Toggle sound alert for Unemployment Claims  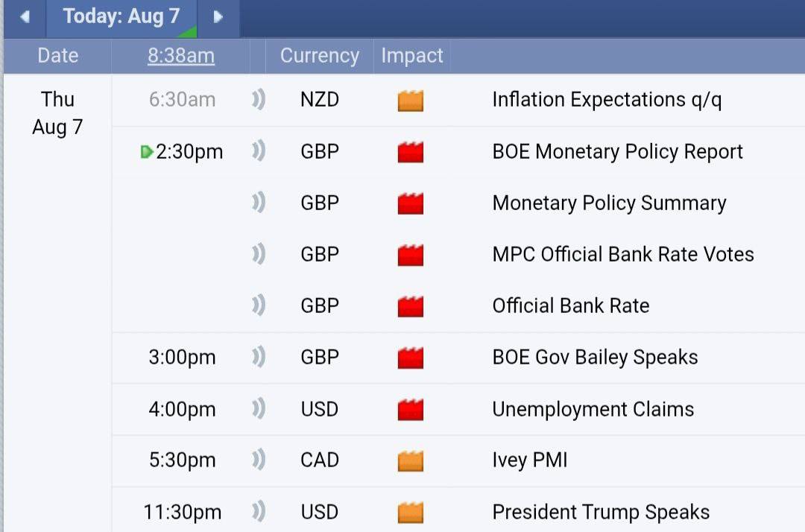point(259,409)
